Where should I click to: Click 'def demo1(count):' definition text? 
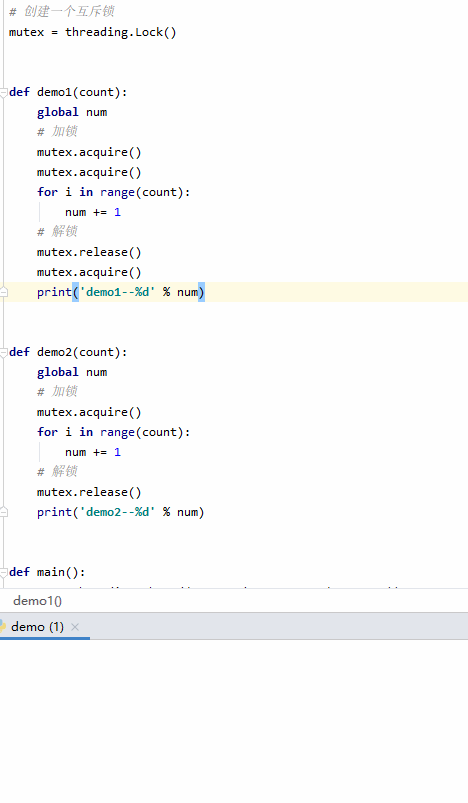[x=68, y=92]
